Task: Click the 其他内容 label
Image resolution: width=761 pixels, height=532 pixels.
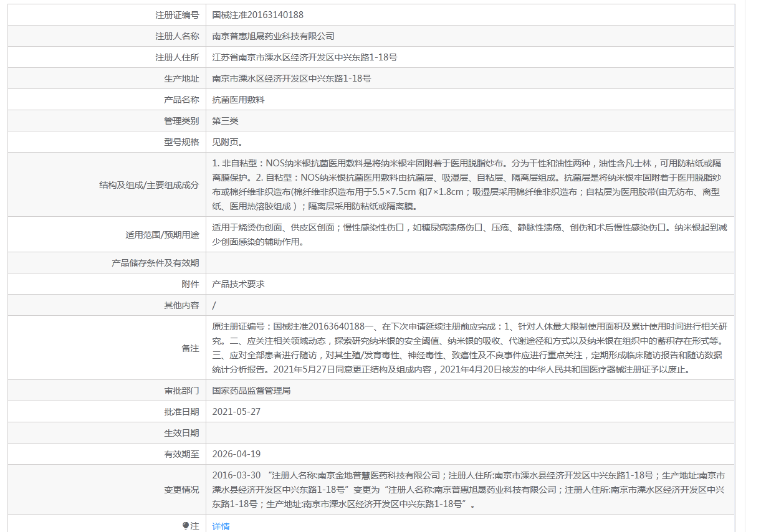Action: coord(181,305)
